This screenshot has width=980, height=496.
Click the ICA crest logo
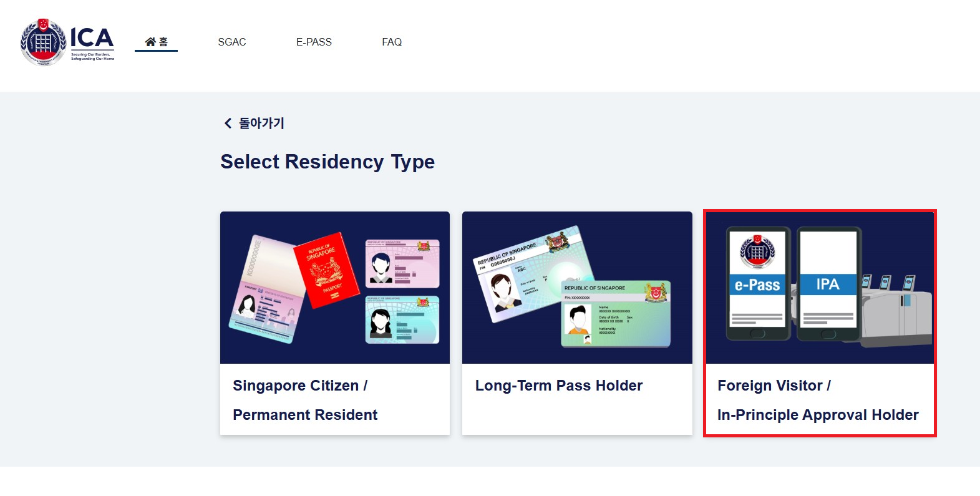(x=43, y=42)
